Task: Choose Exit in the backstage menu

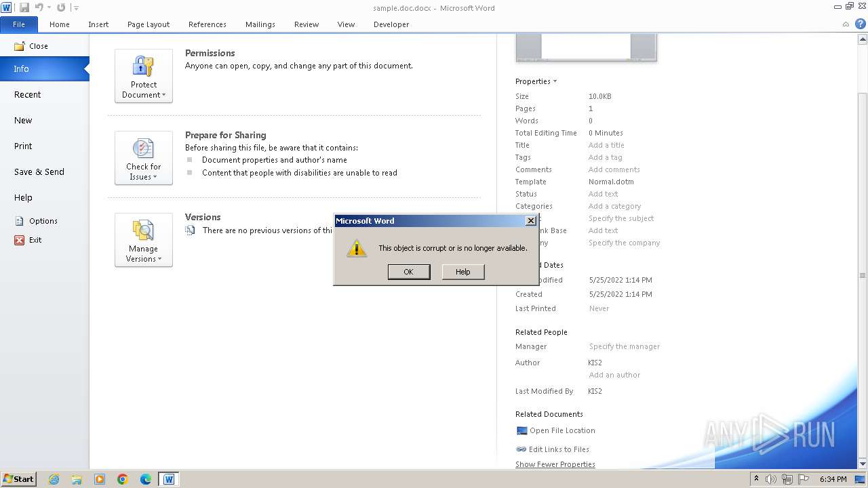Action: coord(28,240)
